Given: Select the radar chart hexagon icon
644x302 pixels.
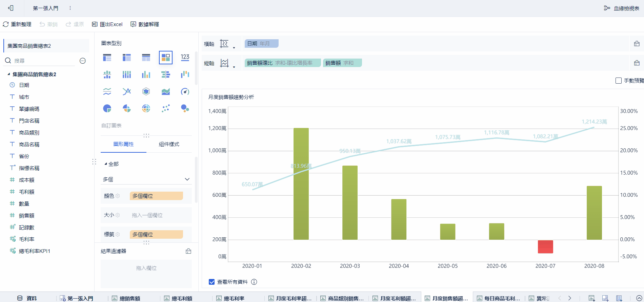Looking at the screenshot, I should [x=146, y=91].
